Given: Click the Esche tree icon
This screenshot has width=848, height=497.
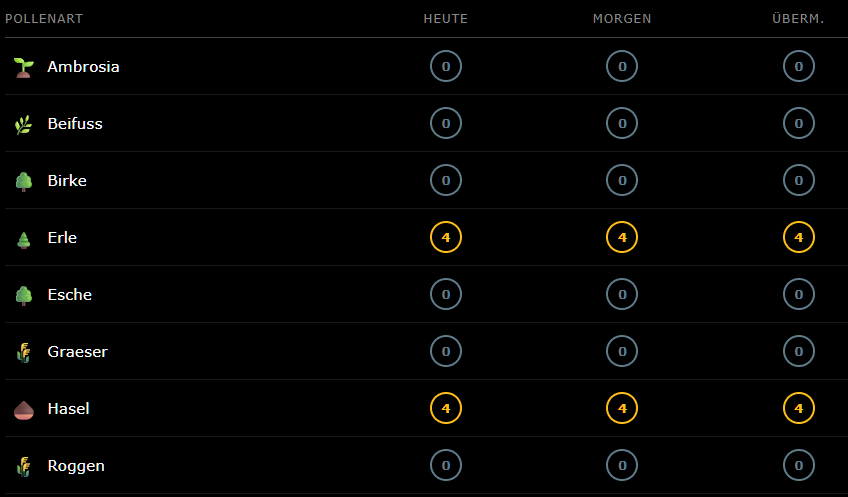Looking at the screenshot, I should tap(23, 295).
